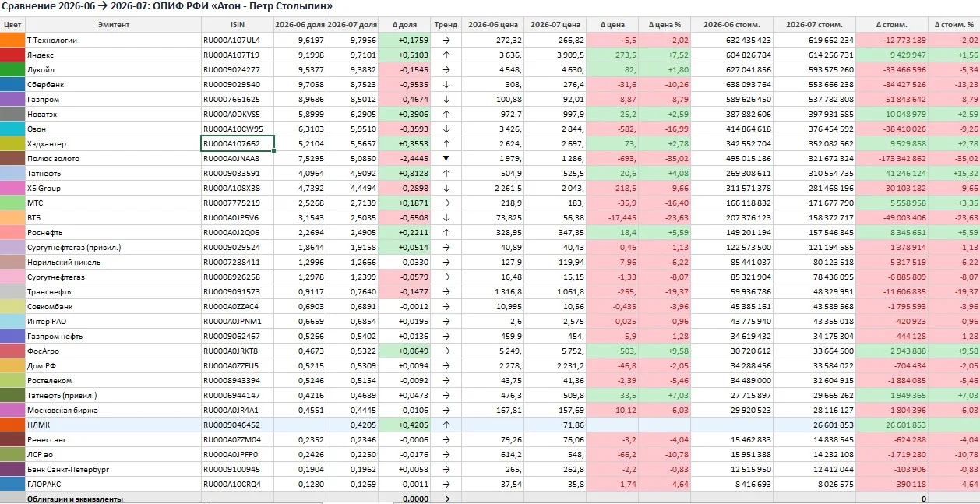
Task: Click the pink color swatch for X5 Group
Action: [x=12, y=188]
